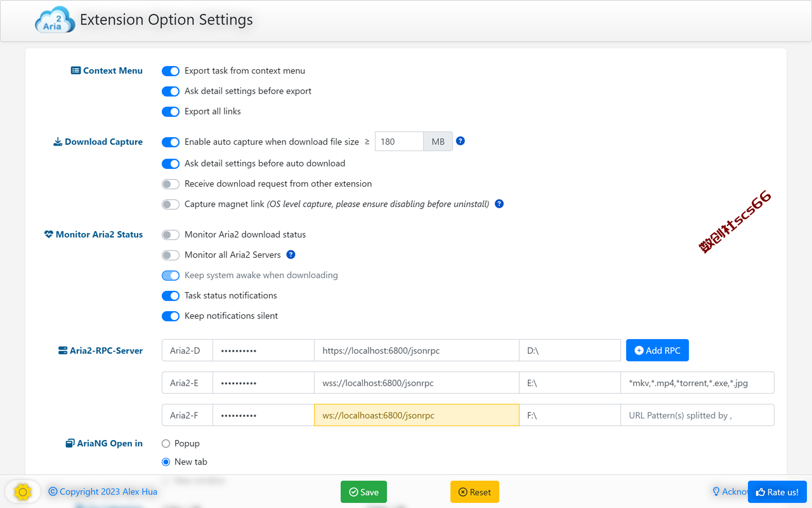This screenshot has width=812, height=508.
Task: Click the lightbulb icon near Acknowledgements
Action: click(x=716, y=491)
